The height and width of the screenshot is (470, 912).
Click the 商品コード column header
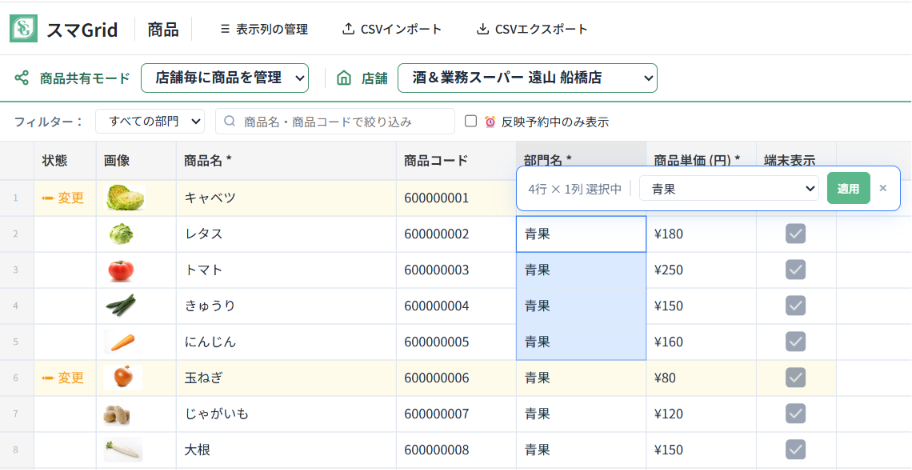point(457,161)
